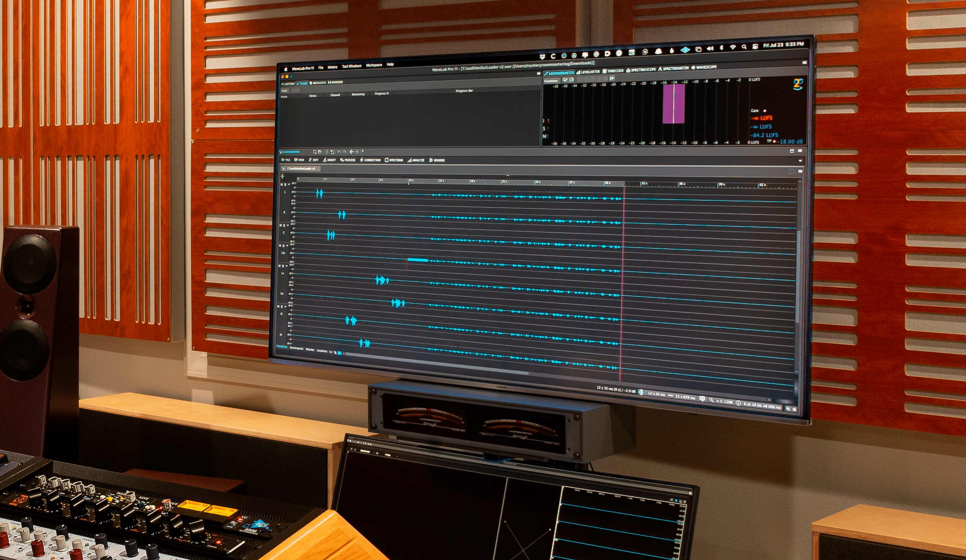Click the Navigate Backward arrow
This screenshot has width=966, height=560.
point(351,152)
